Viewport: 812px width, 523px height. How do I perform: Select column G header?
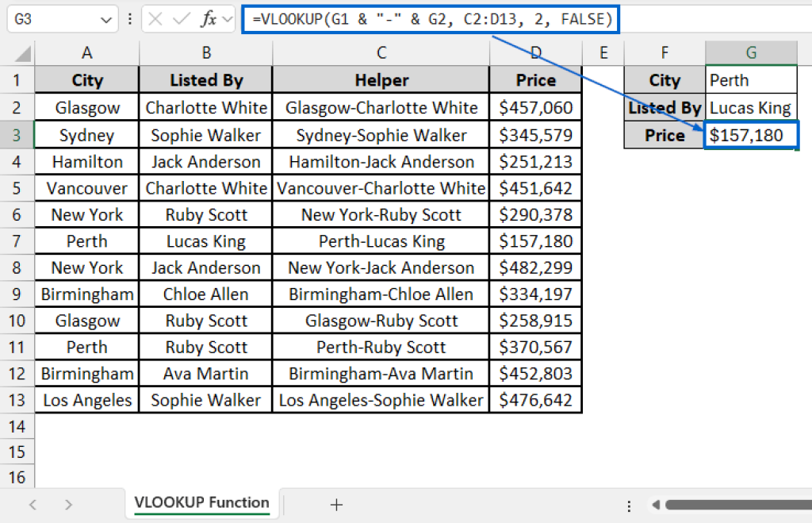tap(751, 53)
